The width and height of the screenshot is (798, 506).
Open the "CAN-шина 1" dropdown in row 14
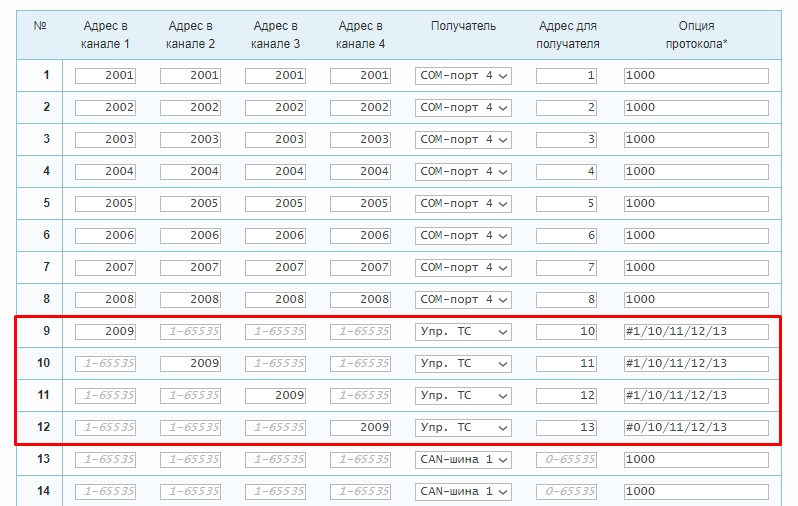pyautogui.click(x=463, y=492)
